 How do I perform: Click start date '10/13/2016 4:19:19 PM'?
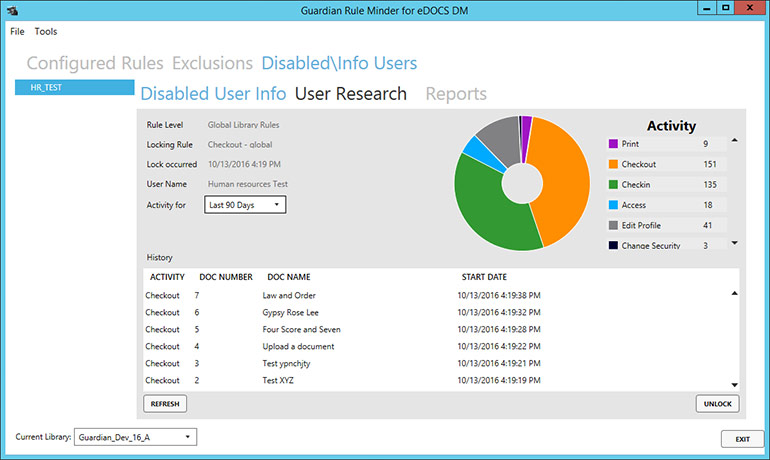click(x=499, y=380)
